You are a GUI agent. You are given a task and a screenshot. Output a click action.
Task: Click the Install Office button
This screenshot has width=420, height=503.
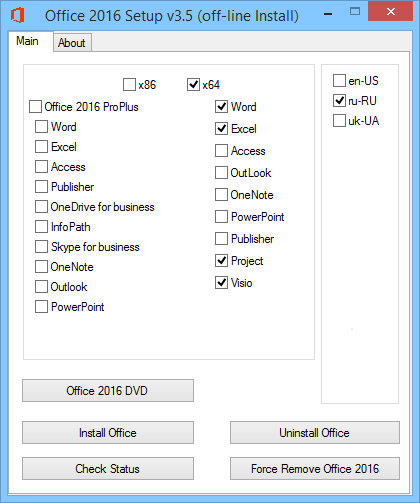[108, 433]
